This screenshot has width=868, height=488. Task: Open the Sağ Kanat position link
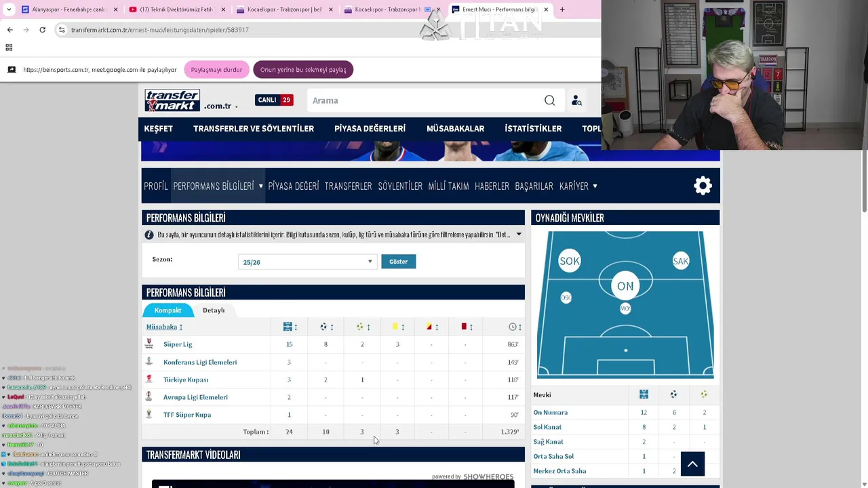[x=549, y=442]
